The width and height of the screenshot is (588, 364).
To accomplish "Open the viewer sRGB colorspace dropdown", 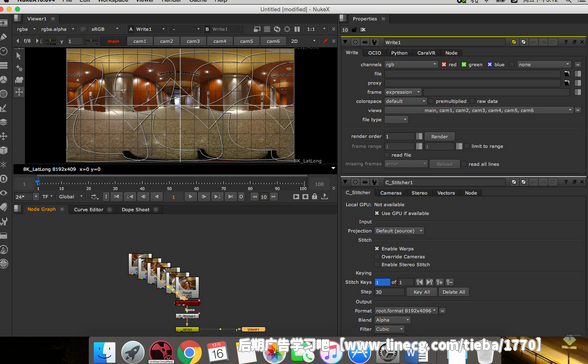I will pos(104,29).
